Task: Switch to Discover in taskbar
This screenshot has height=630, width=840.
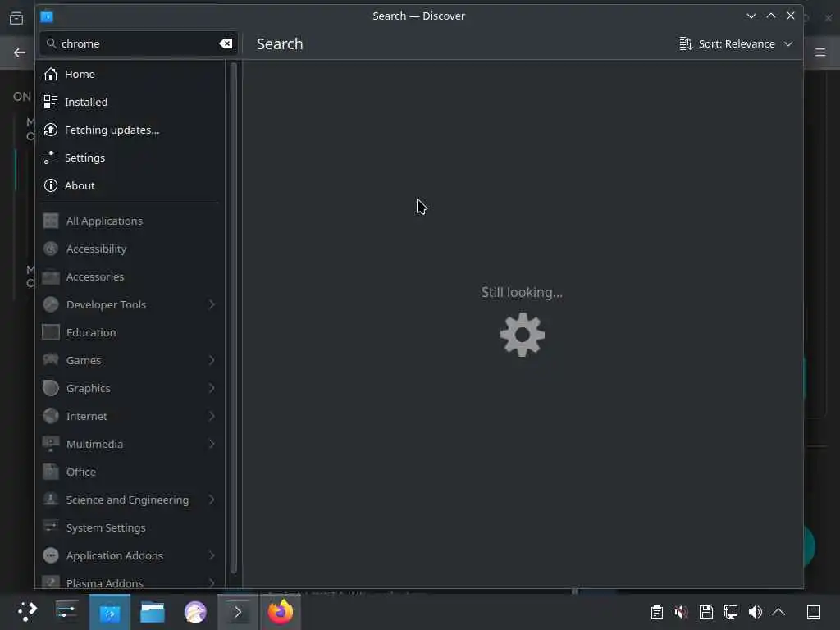Action: 109,612
